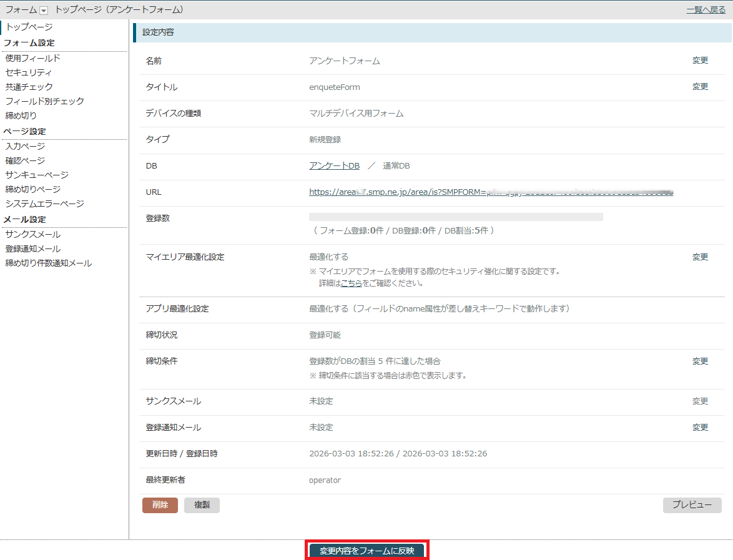Click 変更 next to 名前 row
The height and width of the screenshot is (560, 733).
[700, 61]
